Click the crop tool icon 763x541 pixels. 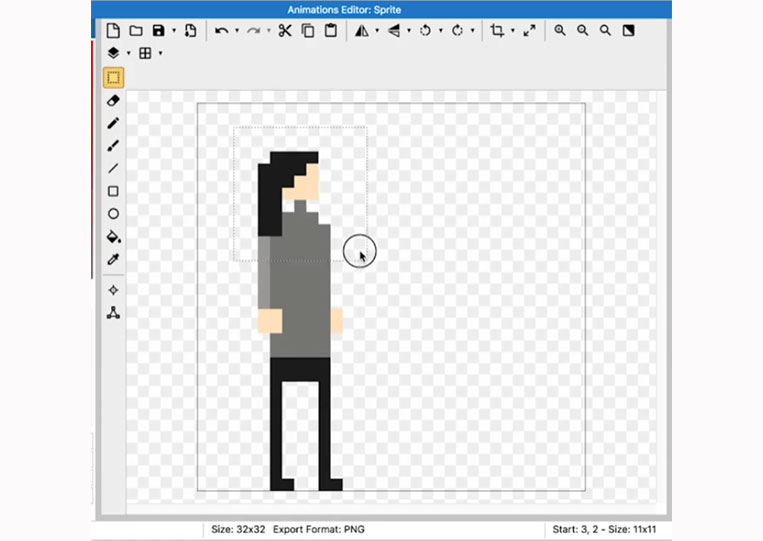coord(497,31)
